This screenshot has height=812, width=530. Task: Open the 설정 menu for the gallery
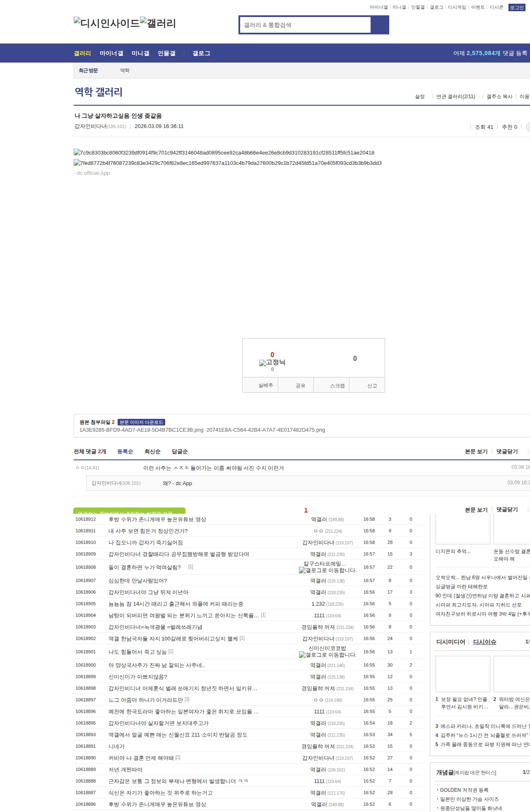coord(420,97)
